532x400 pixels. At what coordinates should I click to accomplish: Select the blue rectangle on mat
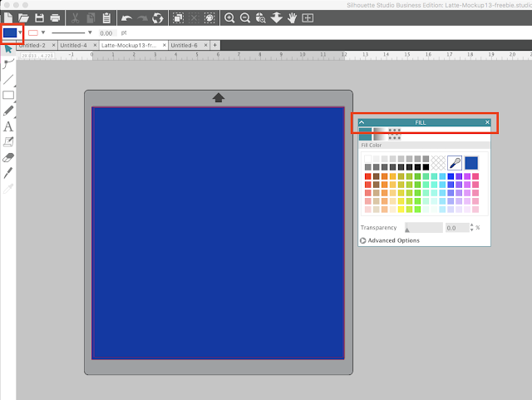218,233
